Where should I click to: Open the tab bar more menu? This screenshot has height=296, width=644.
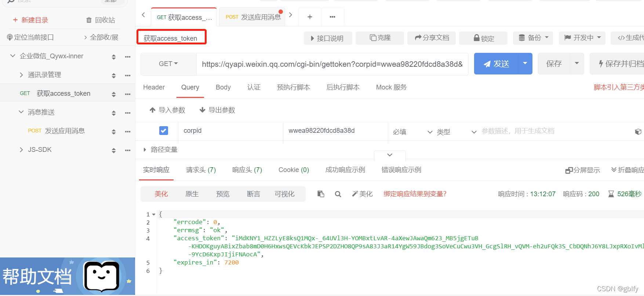332,17
